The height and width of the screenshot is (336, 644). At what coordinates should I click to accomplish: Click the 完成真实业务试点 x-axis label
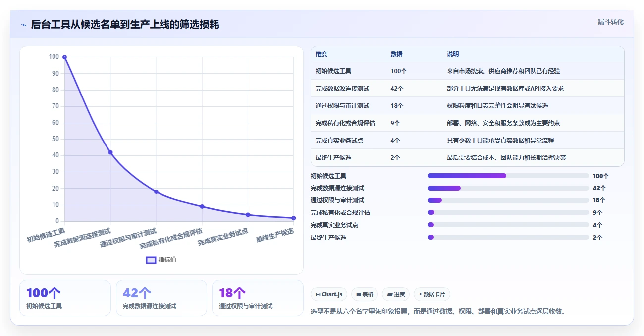[x=223, y=237]
